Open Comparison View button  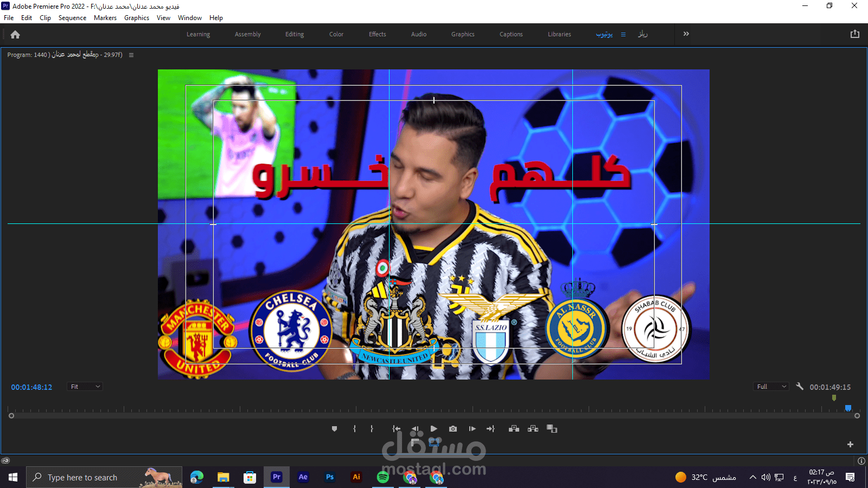coord(552,429)
